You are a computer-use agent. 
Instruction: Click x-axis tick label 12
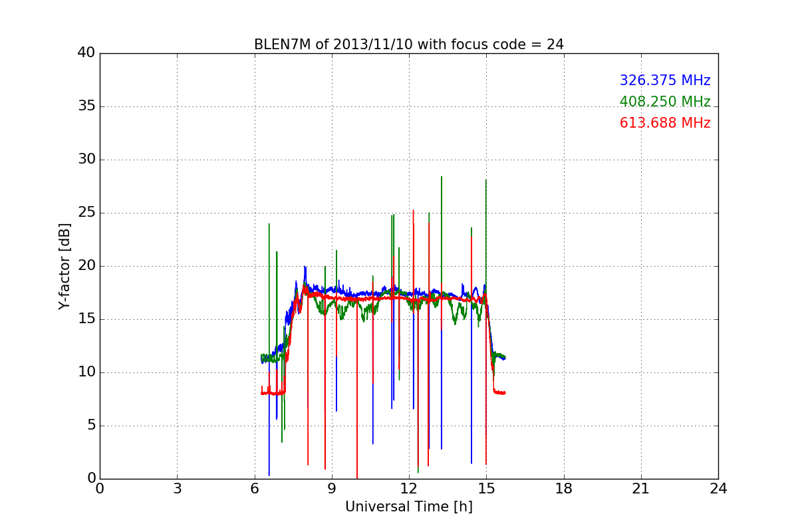point(409,488)
